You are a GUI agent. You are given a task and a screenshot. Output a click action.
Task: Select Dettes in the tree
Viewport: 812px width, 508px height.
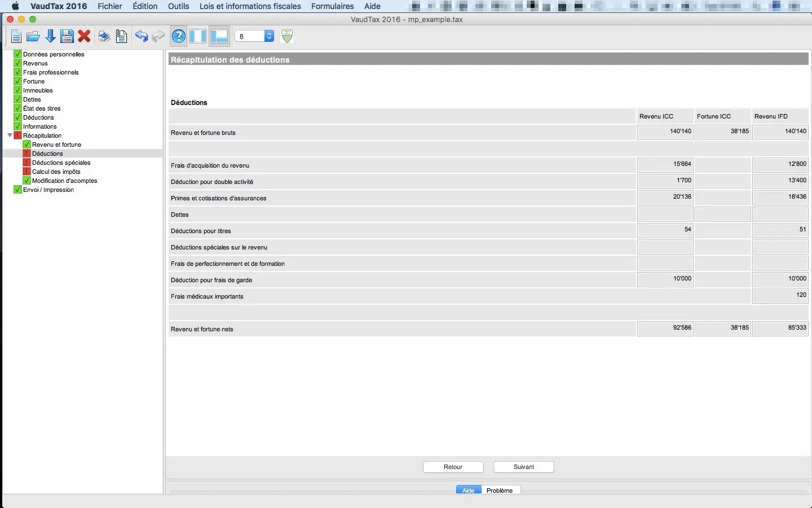point(32,99)
